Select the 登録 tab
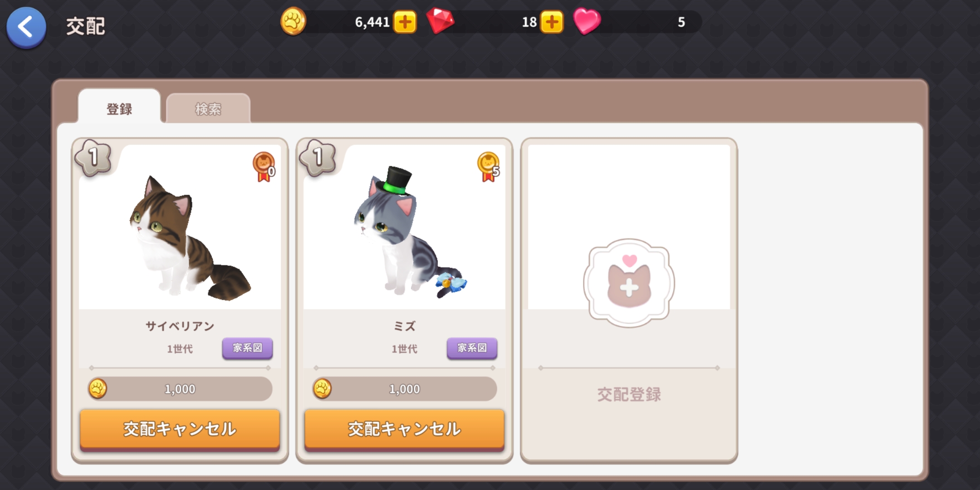Screen dimensions: 980x490 119,108
